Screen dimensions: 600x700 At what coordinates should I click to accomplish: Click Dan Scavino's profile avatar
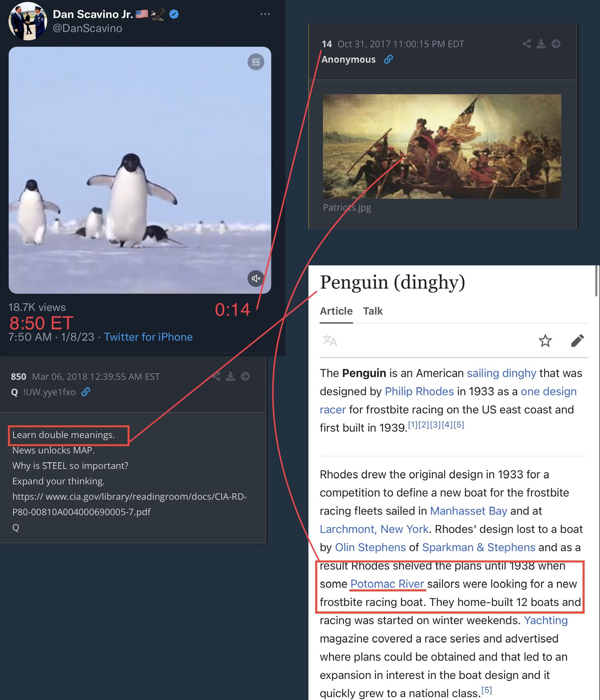pos(28,21)
